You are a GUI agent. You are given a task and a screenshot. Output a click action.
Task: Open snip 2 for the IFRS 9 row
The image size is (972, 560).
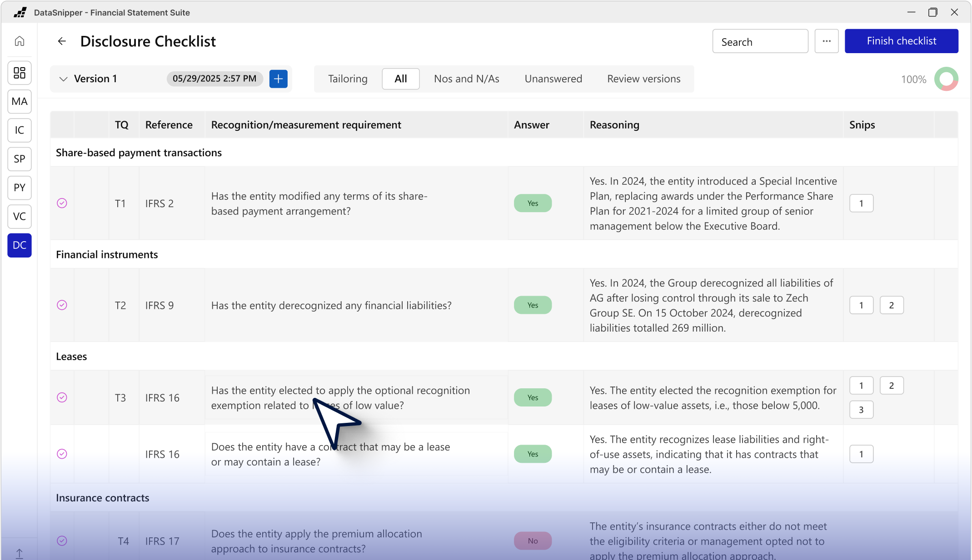pyautogui.click(x=891, y=305)
